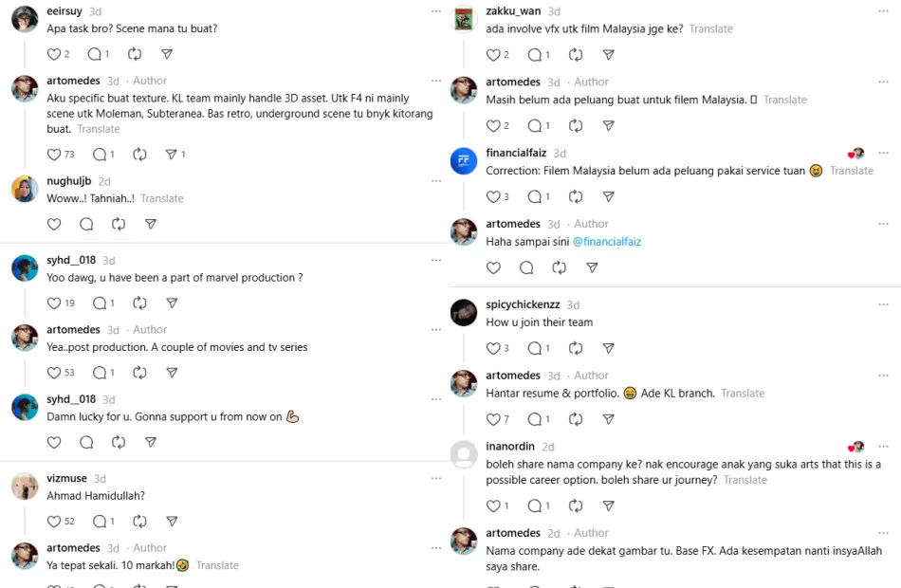Open more options for eeirsuy's comment

pos(435,11)
